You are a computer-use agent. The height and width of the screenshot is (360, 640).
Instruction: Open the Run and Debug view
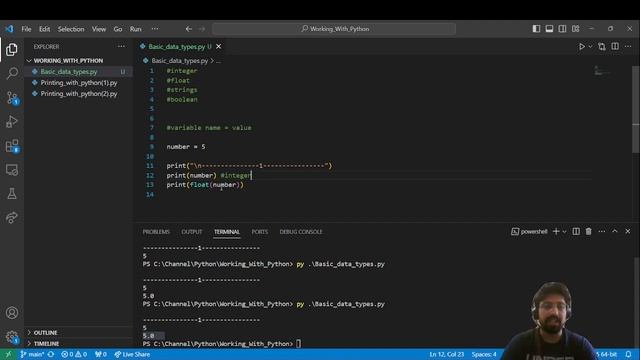[12, 122]
